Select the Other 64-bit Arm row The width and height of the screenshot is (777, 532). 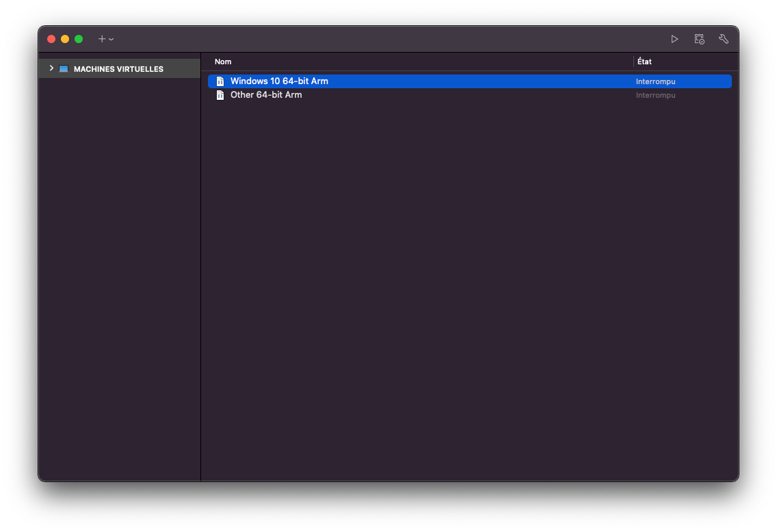coord(470,95)
